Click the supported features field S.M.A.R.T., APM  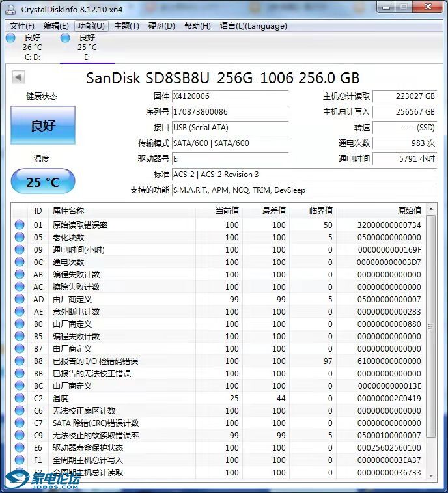304,190
